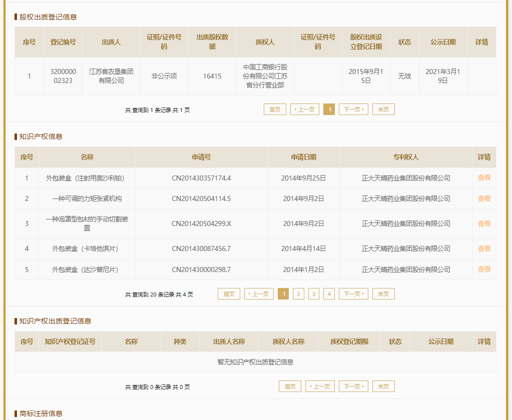Click patent name 外包装盒(注射用奥沙利铂)

(85, 178)
